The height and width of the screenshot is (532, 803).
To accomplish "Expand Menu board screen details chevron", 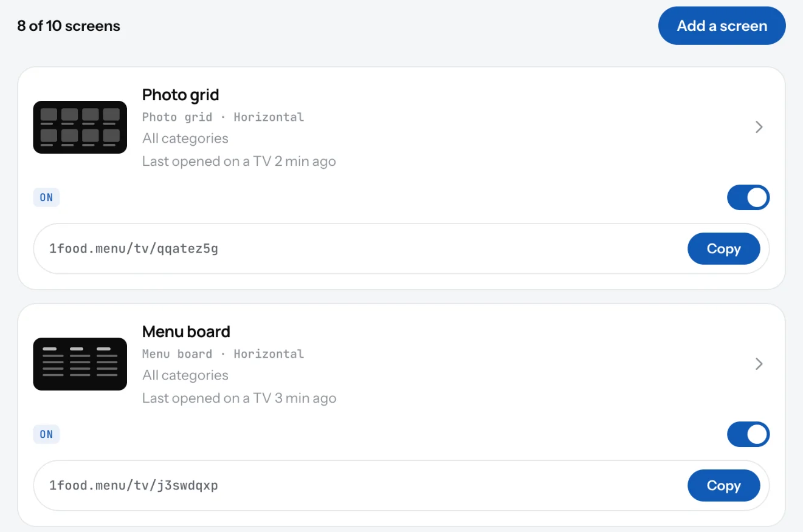I will tap(759, 364).
